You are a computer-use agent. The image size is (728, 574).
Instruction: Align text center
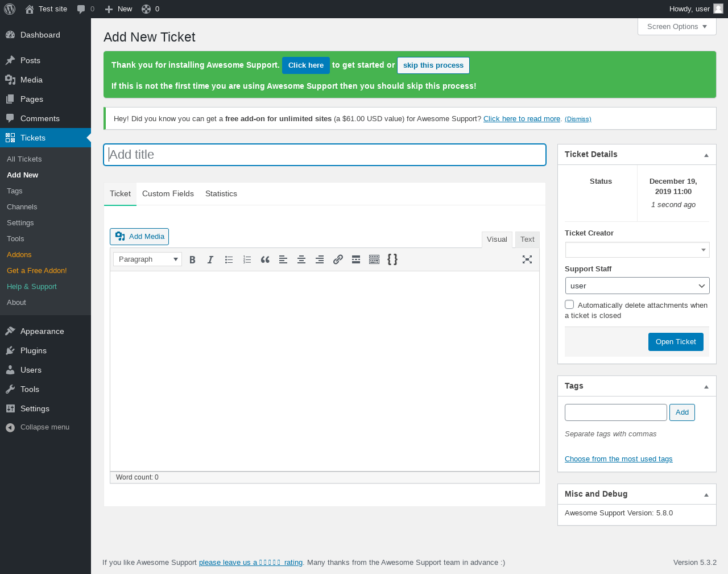click(301, 259)
